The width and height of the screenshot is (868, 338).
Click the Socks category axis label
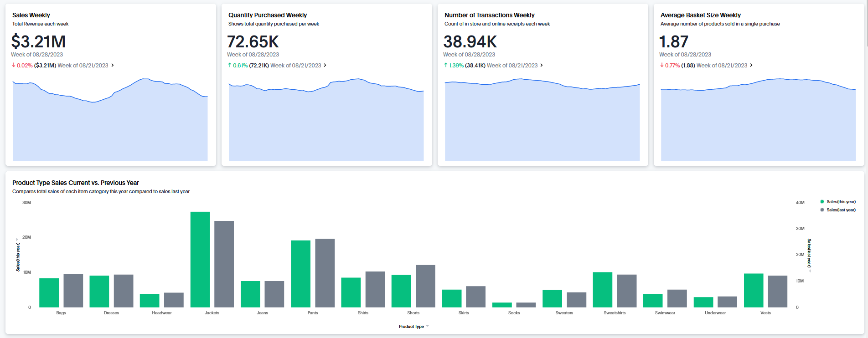(514, 313)
